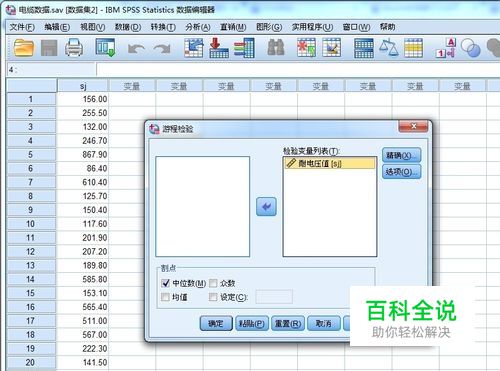
Task: Click cell value 565.40
Action: (83, 307)
